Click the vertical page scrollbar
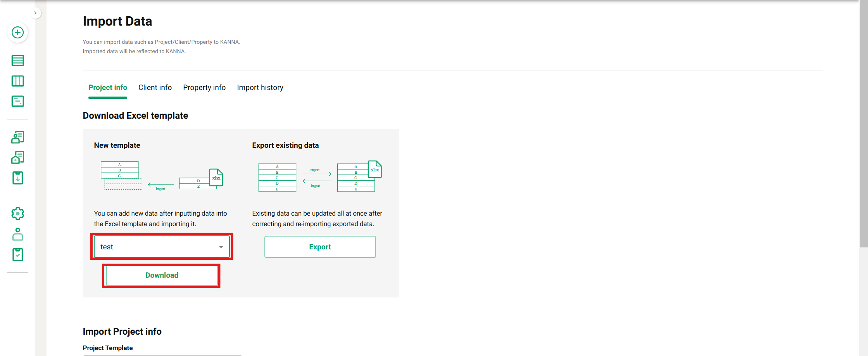Screen dimensions: 868x356 point(863,124)
